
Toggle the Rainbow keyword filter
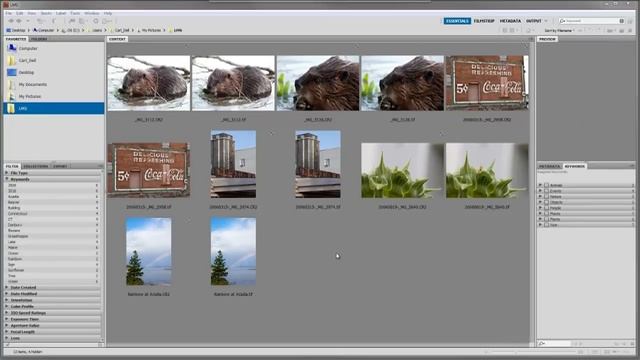[53, 259]
